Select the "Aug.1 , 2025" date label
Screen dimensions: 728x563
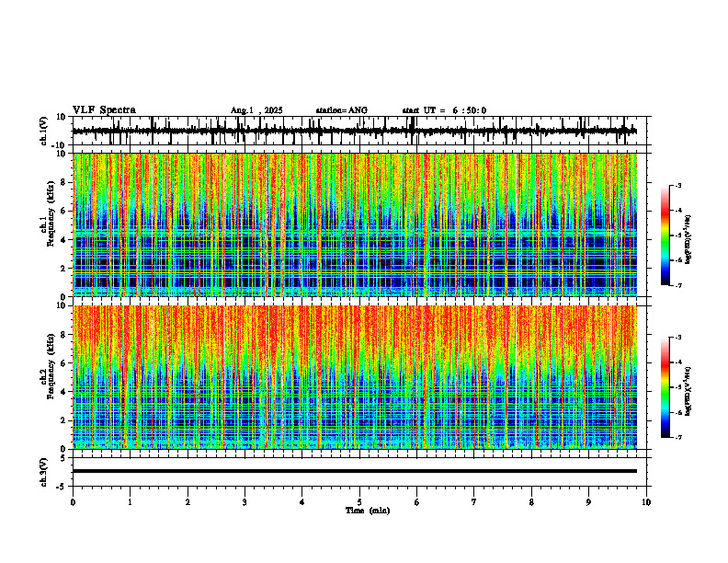(256, 110)
